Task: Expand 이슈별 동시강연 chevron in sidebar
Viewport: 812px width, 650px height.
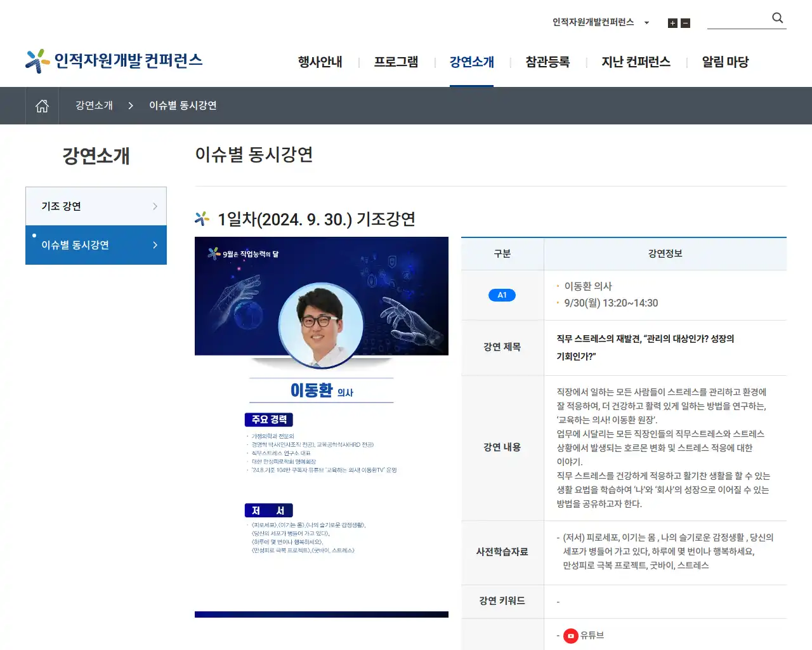Action: click(x=155, y=245)
